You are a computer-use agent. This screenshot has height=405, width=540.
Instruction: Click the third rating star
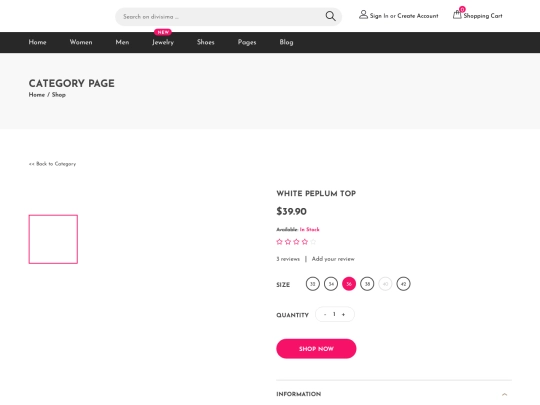(x=296, y=242)
